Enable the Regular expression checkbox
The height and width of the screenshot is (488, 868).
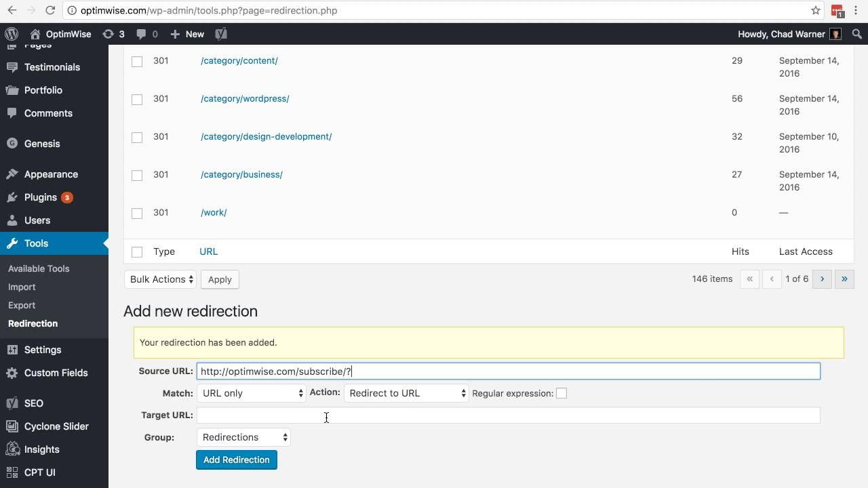pyautogui.click(x=561, y=392)
